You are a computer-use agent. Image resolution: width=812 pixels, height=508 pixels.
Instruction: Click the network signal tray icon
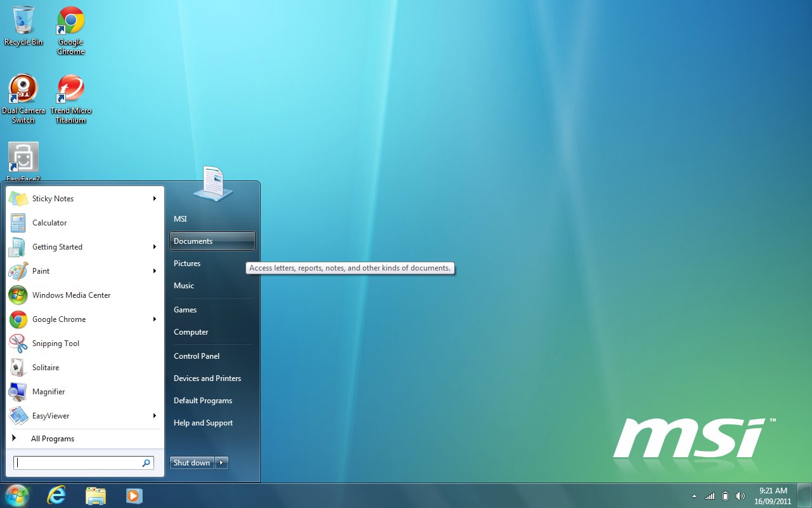click(x=710, y=496)
